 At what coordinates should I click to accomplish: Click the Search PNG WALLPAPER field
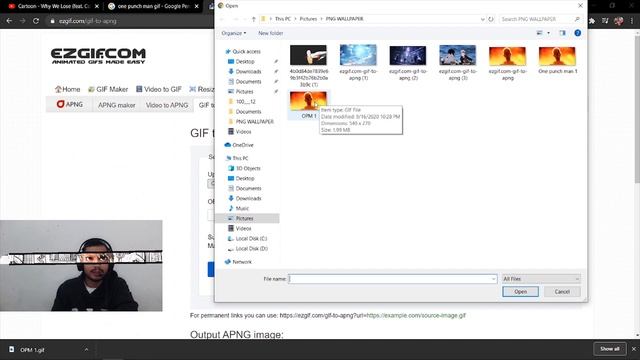pyautogui.click(x=540, y=19)
